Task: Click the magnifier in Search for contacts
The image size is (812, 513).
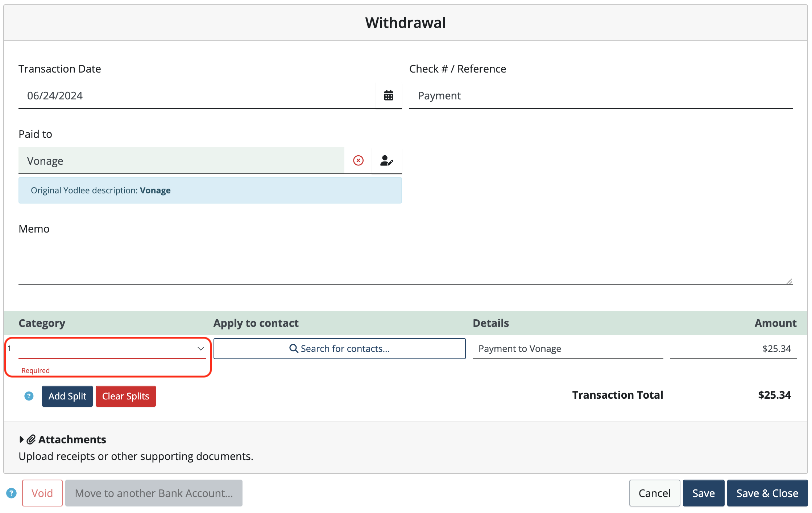Action: pos(293,348)
